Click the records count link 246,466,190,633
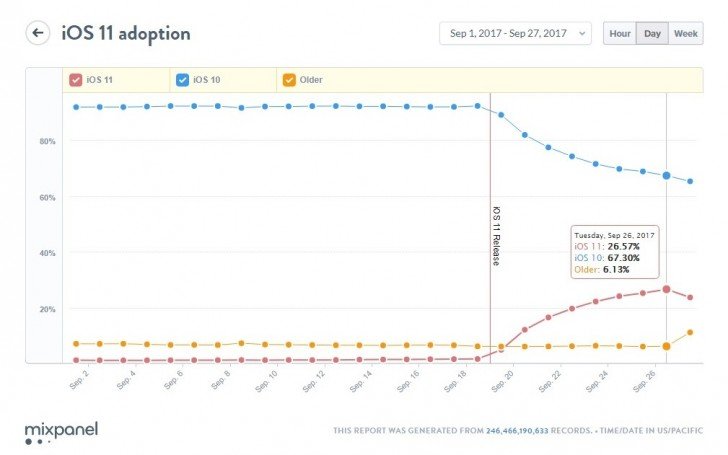This screenshot has height=455, width=728. click(517, 431)
